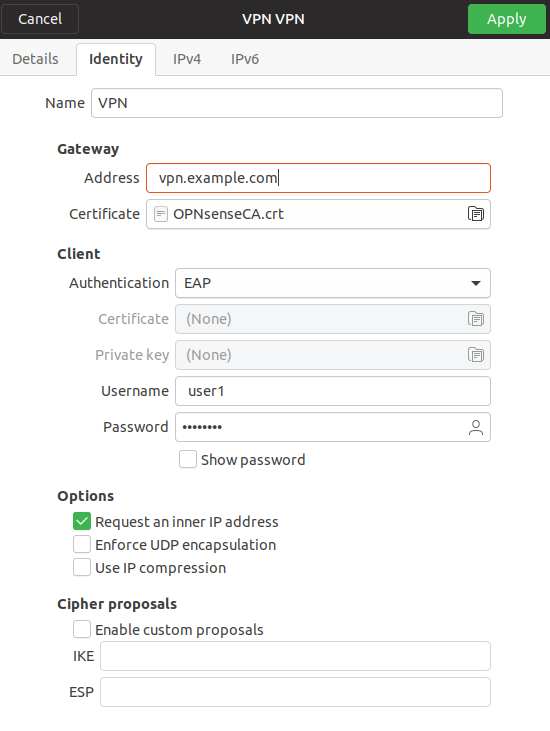
Task: Open gateway certificate file chooser icon
Action: (475, 214)
